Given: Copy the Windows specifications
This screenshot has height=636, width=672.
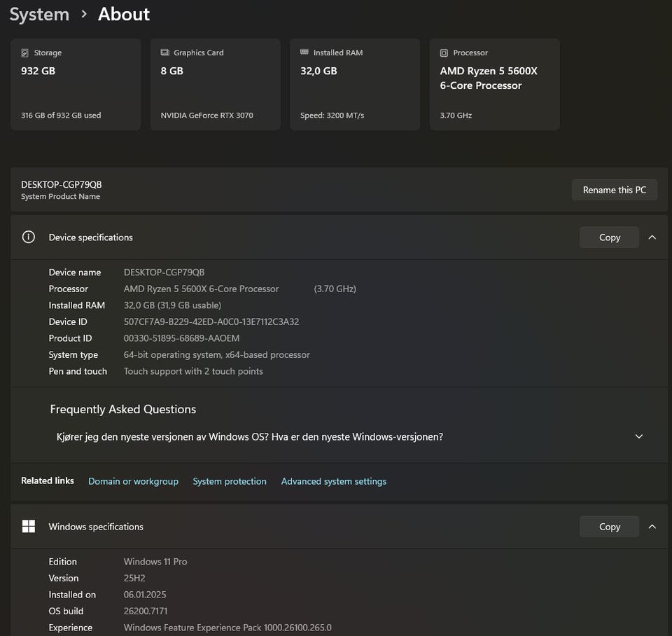Looking at the screenshot, I should point(609,527).
